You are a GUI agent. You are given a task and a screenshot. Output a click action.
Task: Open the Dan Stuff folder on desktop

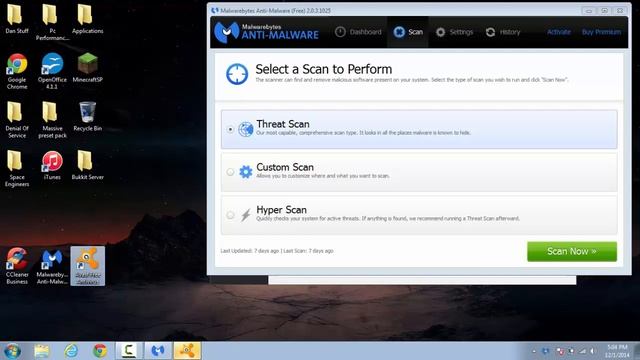coord(16,18)
